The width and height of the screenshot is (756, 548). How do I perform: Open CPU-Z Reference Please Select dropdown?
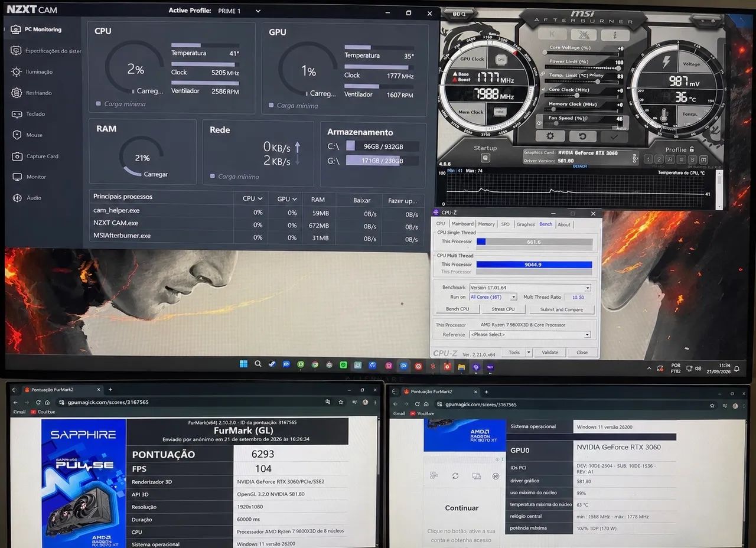coord(530,334)
